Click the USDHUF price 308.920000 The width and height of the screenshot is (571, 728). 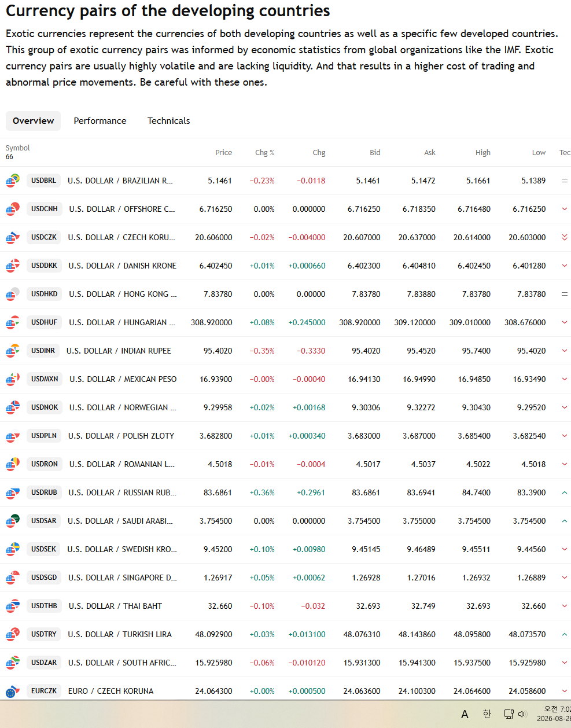tap(212, 322)
